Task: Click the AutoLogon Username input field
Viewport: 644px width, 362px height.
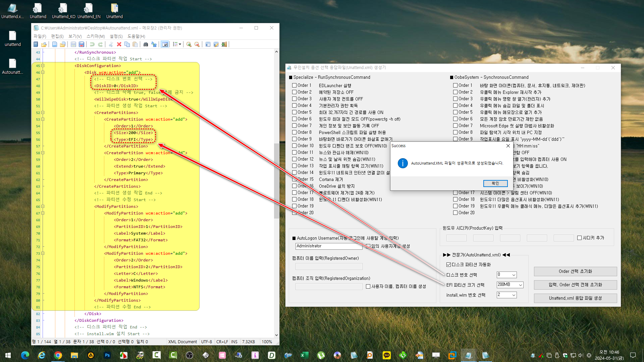Action: (329, 246)
